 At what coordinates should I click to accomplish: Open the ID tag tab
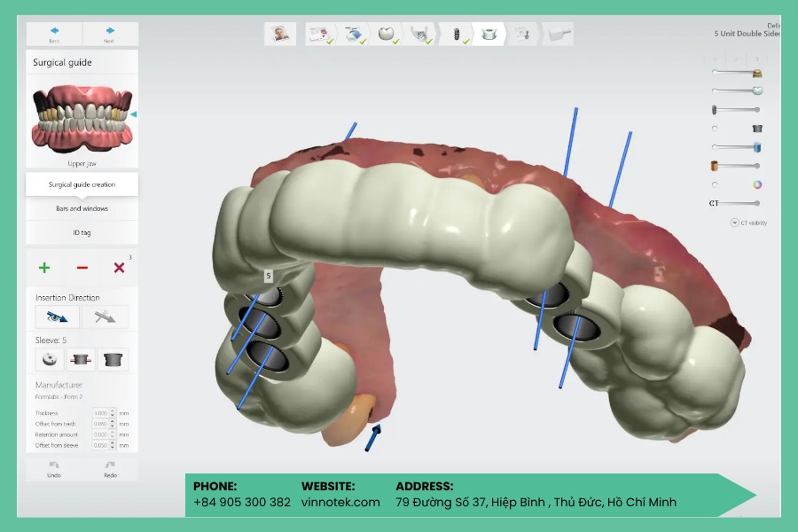click(82, 232)
